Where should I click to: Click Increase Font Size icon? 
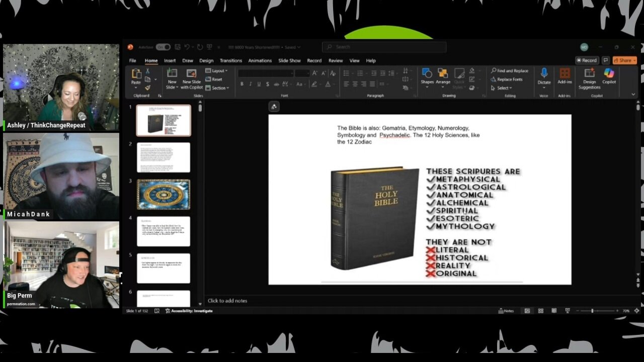pos(315,73)
